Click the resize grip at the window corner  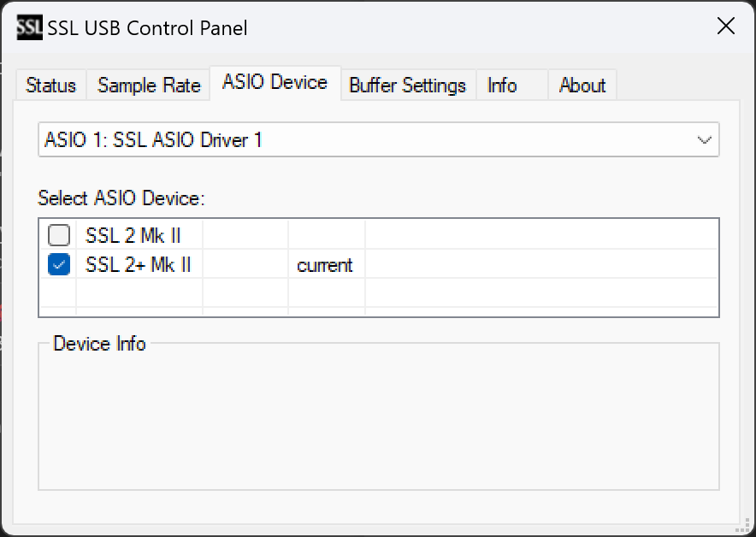click(743, 525)
